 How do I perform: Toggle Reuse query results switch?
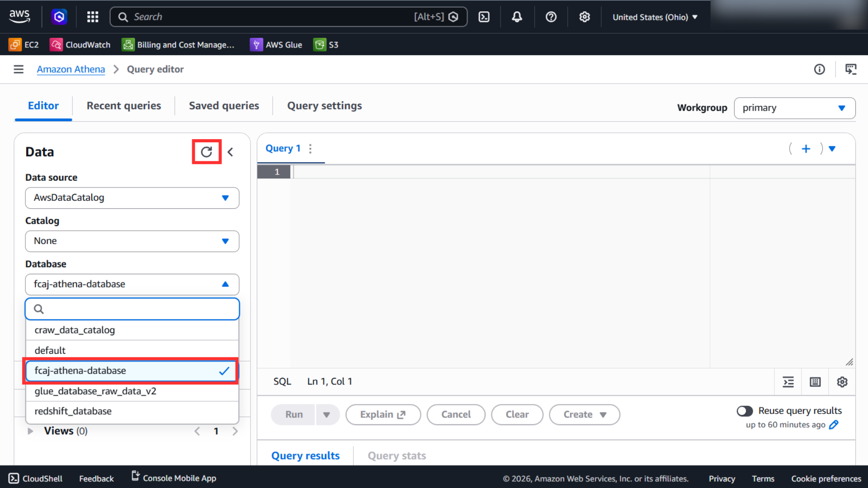click(x=745, y=411)
